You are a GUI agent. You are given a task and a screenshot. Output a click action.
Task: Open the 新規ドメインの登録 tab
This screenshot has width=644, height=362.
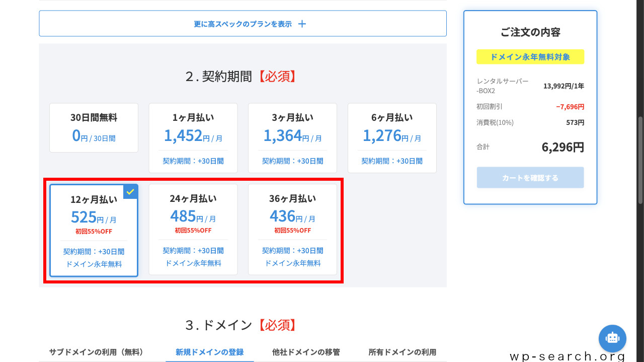[210, 352]
